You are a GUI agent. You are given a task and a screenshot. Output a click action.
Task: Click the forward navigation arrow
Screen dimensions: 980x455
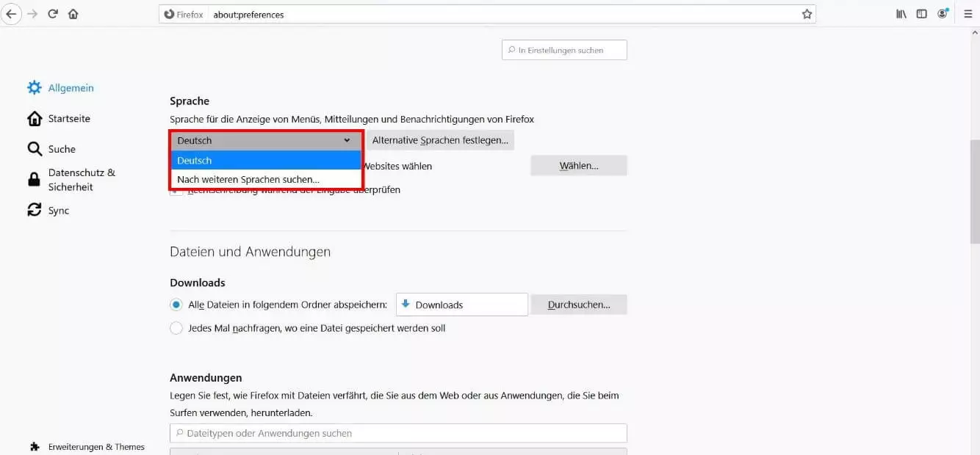click(32, 14)
